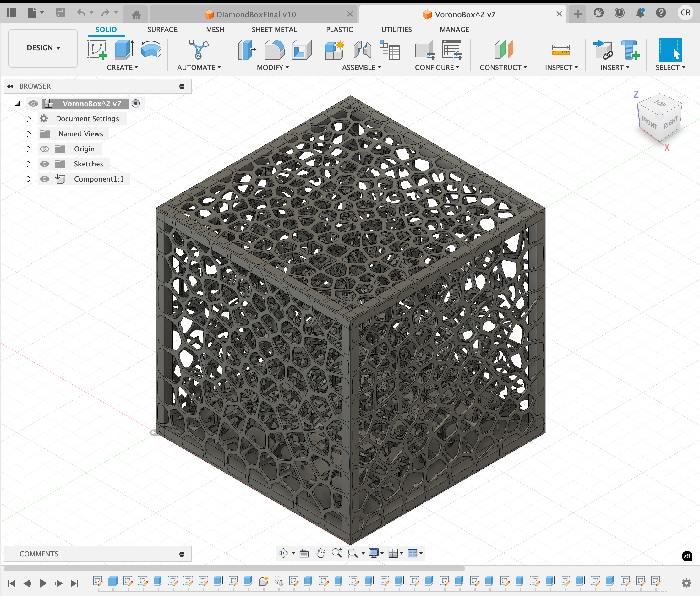
Task: Switch to the DiamondBoxFinal v10 document tab
Action: coord(256,14)
